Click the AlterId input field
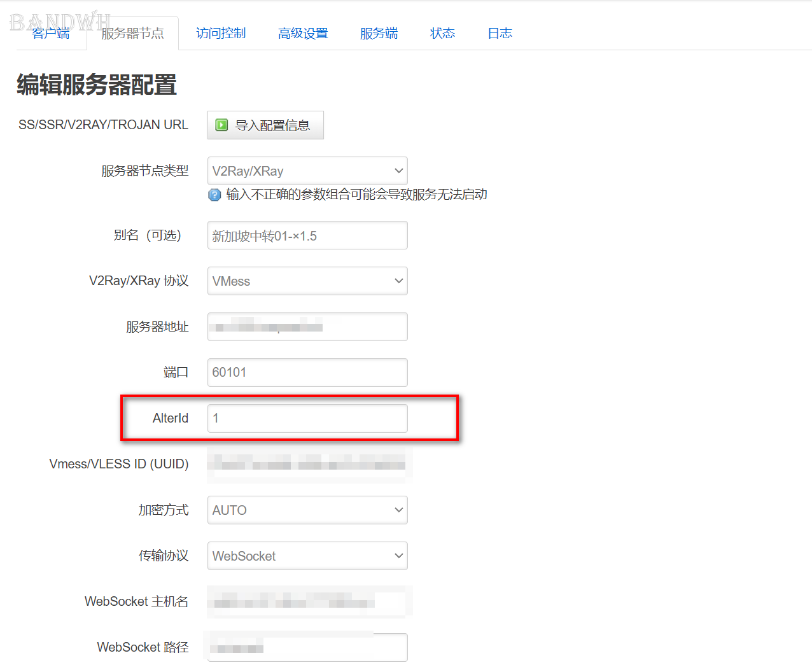 [307, 418]
